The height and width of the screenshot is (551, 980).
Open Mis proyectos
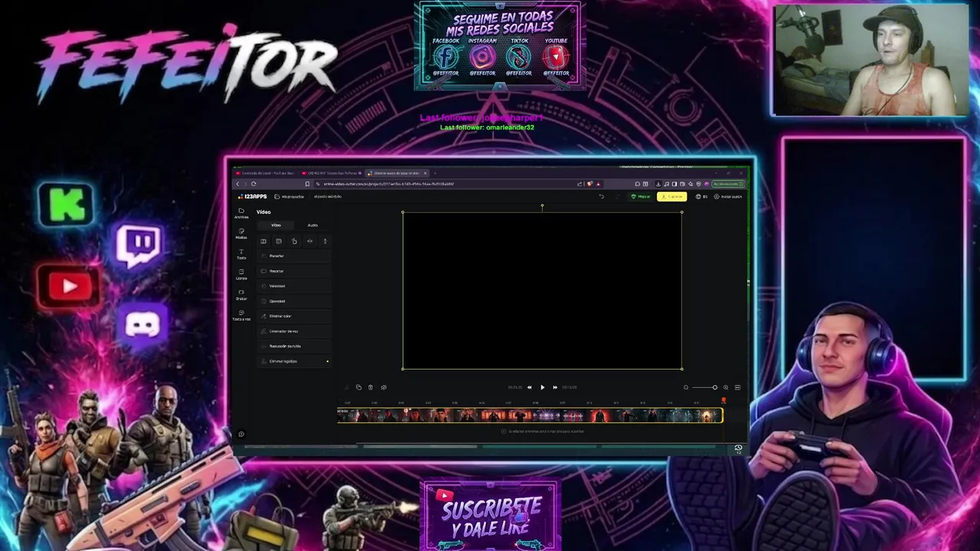point(289,197)
